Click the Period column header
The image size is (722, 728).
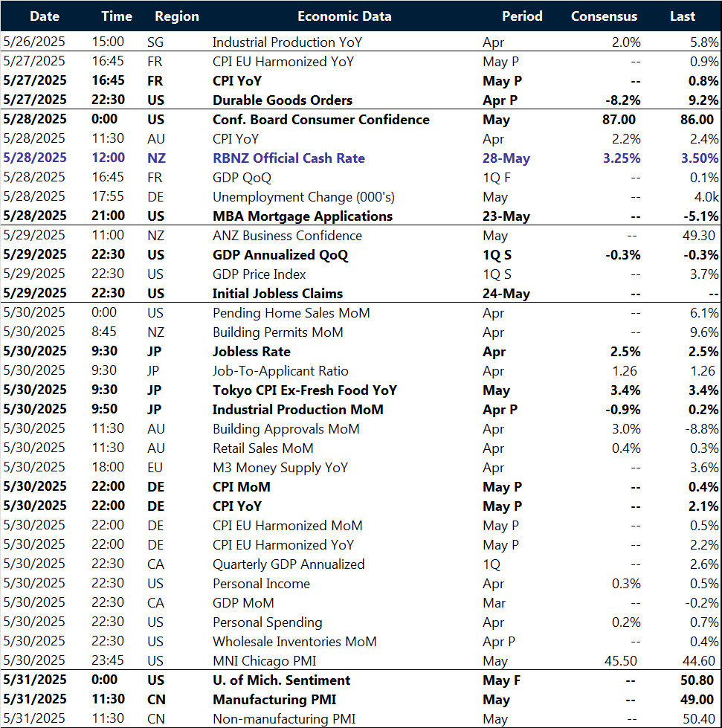[x=522, y=16]
